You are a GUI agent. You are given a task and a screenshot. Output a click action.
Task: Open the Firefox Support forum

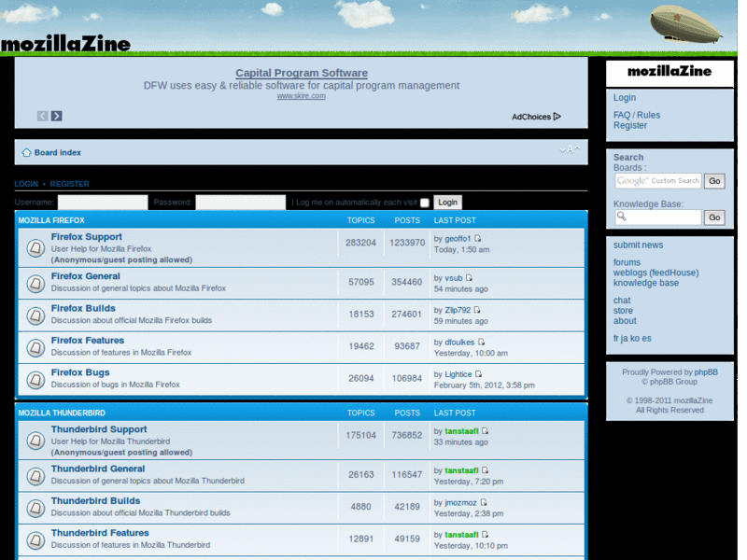click(87, 237)
